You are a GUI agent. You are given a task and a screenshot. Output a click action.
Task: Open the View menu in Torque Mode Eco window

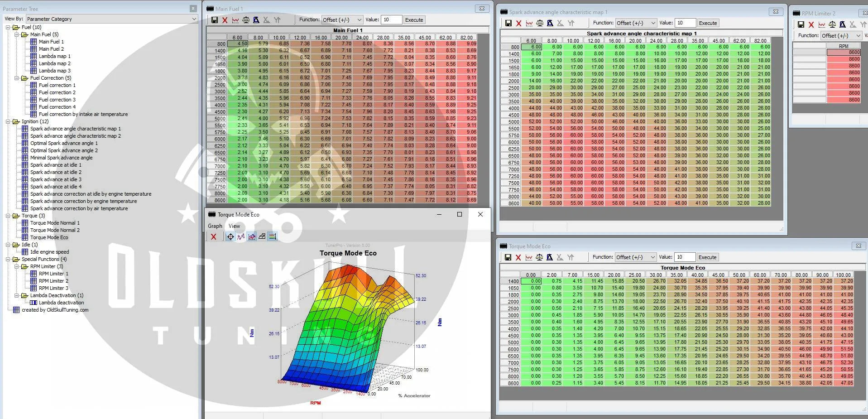pyautogui.click(x=234, y=226)
